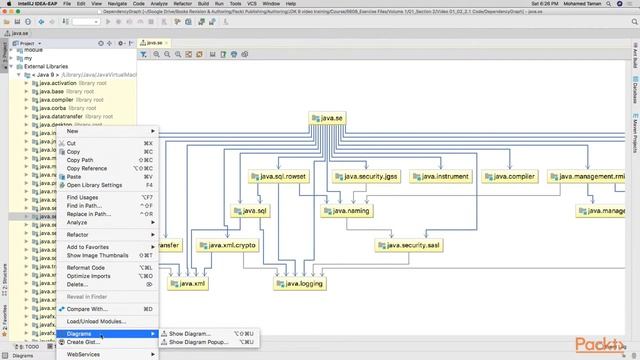Click the diagram Actual Size icon

point(178,54)
